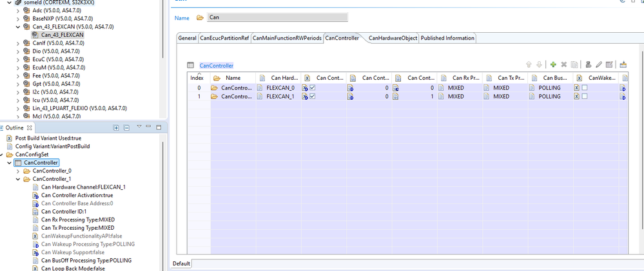Click the folder icon of CanController_0 table row
The height and width of the screenshot is (271, 644).
[x=214, y=88]
